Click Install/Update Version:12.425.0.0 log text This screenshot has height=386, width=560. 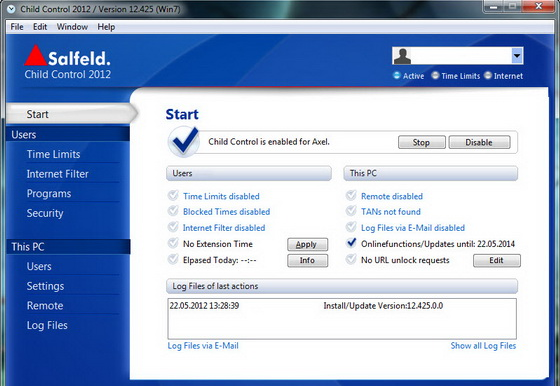tap(383, 306)
